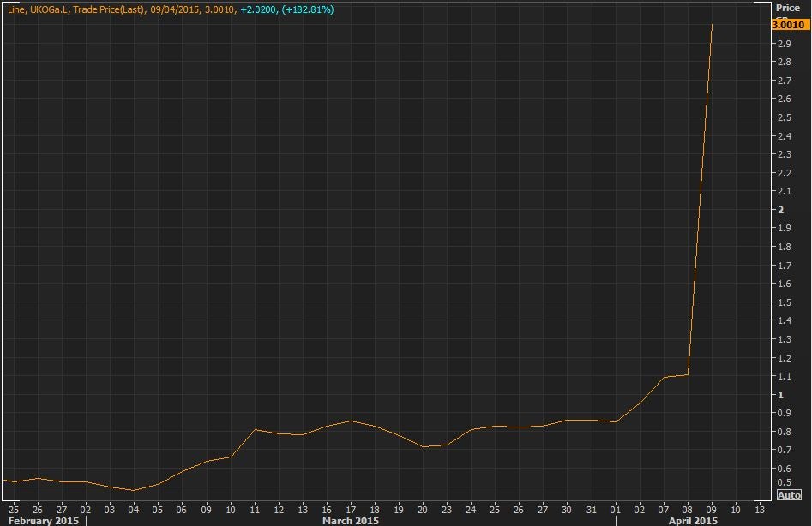Click the 1.5 price axis label
Image resolution: width=812 pixels, height=526 pixels.
(x=784, y=302)
